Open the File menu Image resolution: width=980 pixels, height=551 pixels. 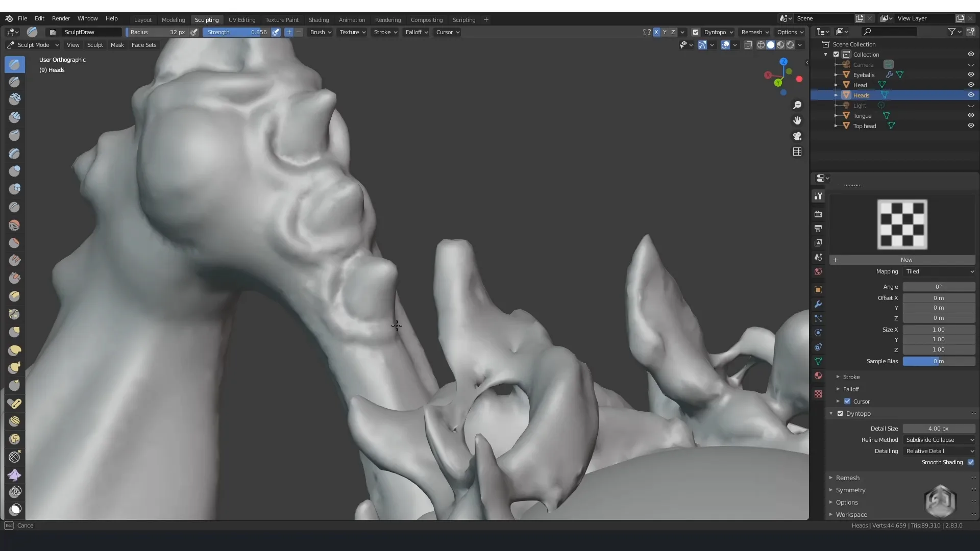pos(22,18)
